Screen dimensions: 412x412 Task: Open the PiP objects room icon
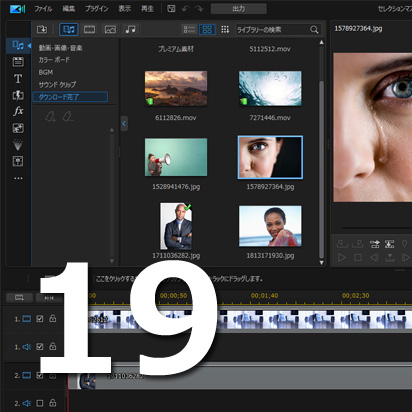click(18, 128)
